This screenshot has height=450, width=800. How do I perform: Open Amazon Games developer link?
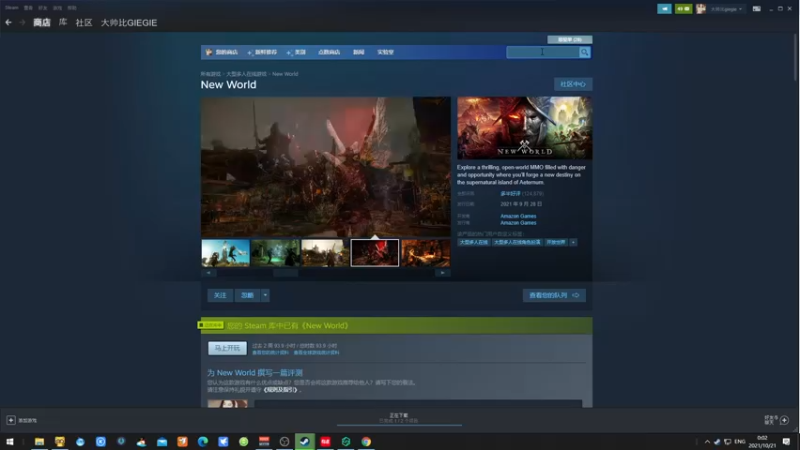518,216
